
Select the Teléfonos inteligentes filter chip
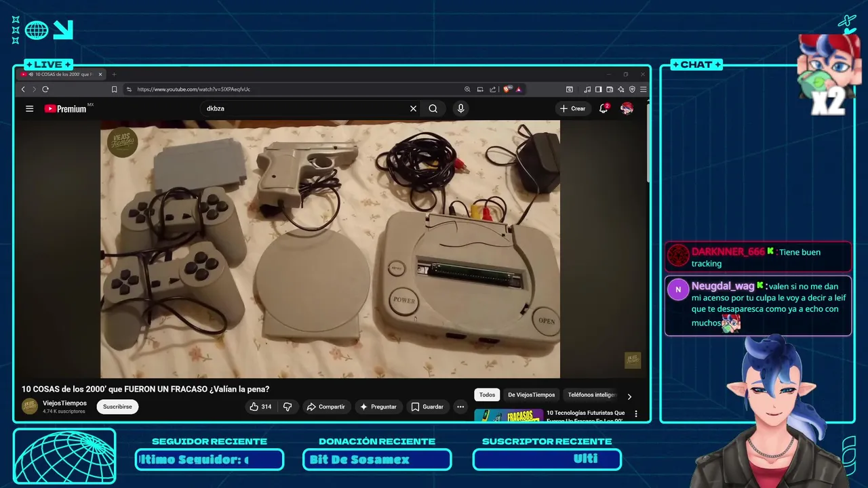pyautogui.click(x=592, y=394)
